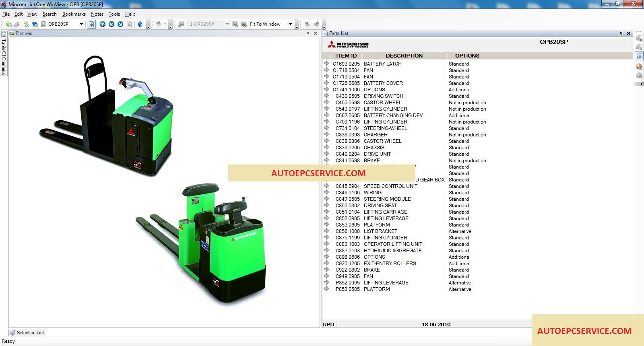Toggle the table of contents tree button
Image resolution: width=644 pixels, height=346 pixels.
click(91, 24)
